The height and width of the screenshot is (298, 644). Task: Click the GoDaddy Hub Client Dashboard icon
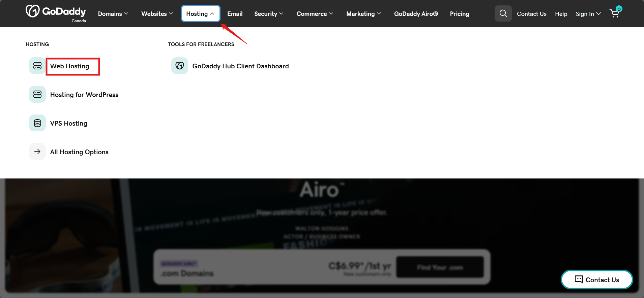180,66
